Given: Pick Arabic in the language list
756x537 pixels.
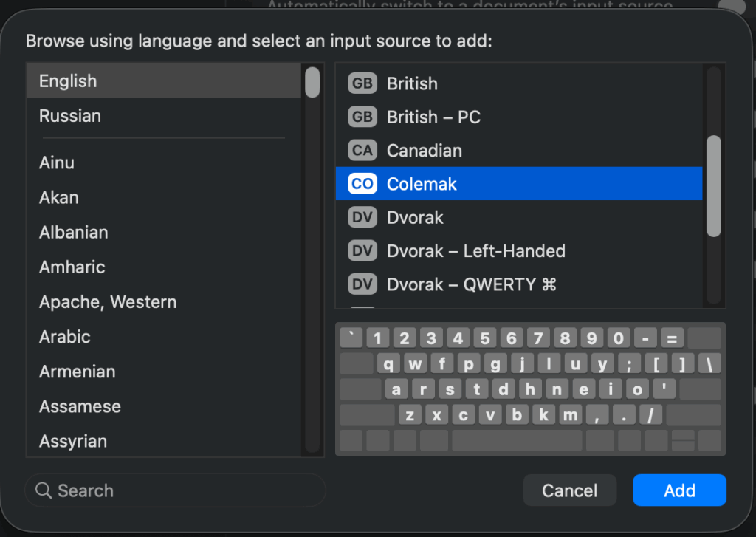Looking at the screenshot, I should [65, 337].
